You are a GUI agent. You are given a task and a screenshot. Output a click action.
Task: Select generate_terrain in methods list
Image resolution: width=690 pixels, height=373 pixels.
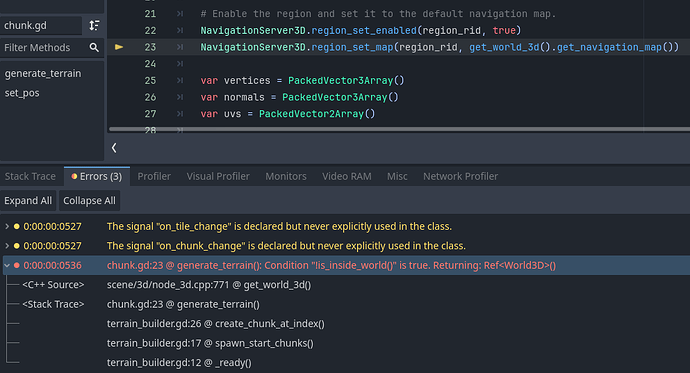(43, 73)
